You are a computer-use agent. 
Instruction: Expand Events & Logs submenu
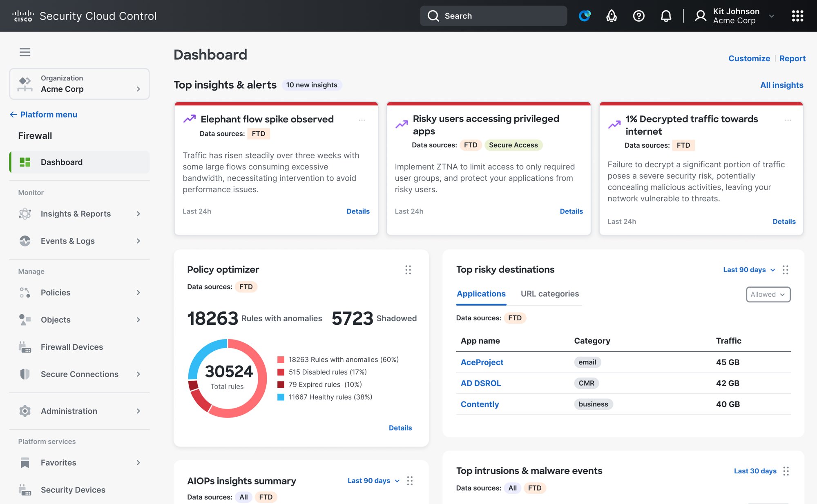point(138,241)
